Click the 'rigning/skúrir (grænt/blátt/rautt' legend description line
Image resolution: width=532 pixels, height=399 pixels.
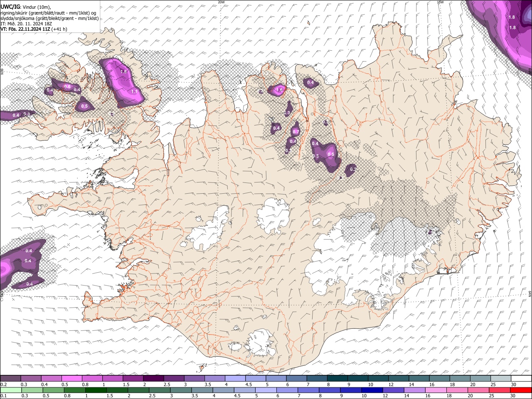[x=48, y=13]
